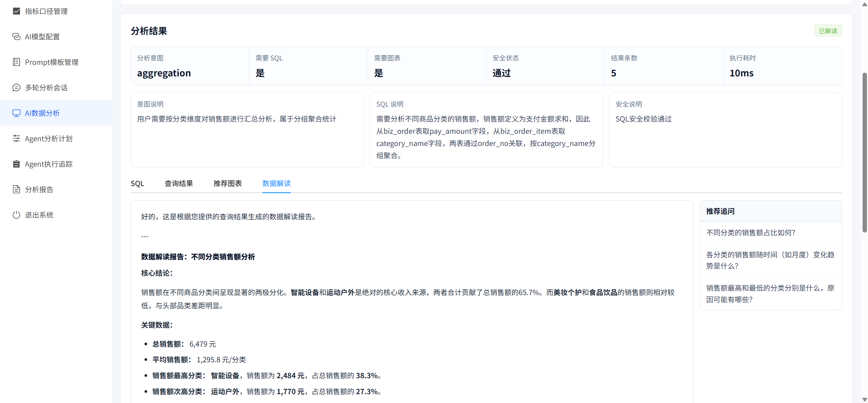Open 多轮分析会话 in sidebar
868x403 pixels.
(x=56, y=88)
